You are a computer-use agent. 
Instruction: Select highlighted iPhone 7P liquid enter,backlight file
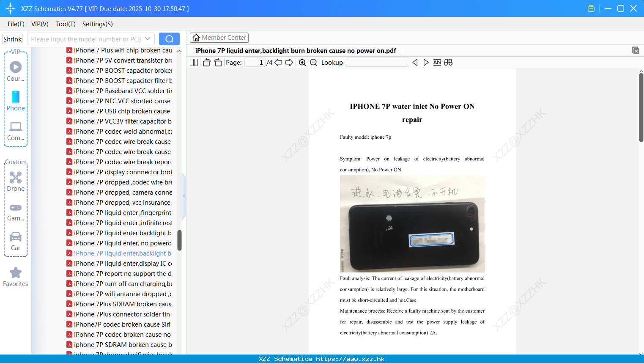tap(119, 253)
